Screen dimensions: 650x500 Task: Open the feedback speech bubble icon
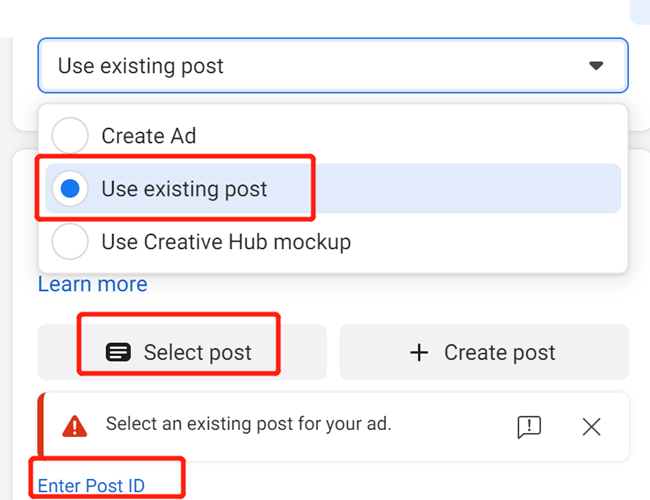pyautogui.click(x=529, y=427)
